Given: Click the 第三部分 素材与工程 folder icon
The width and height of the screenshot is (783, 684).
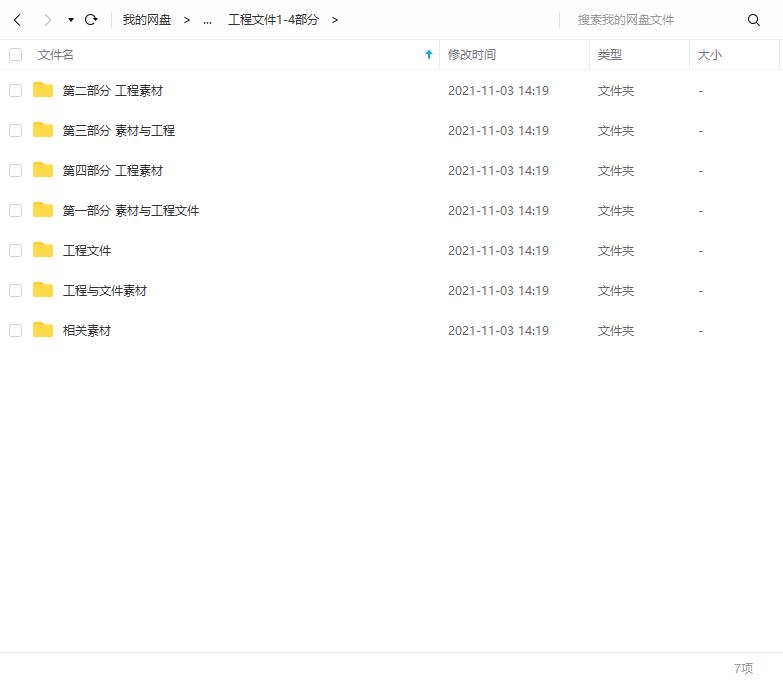Looking at the screenshot, I should pyautogui.click(x=43, y=130).
